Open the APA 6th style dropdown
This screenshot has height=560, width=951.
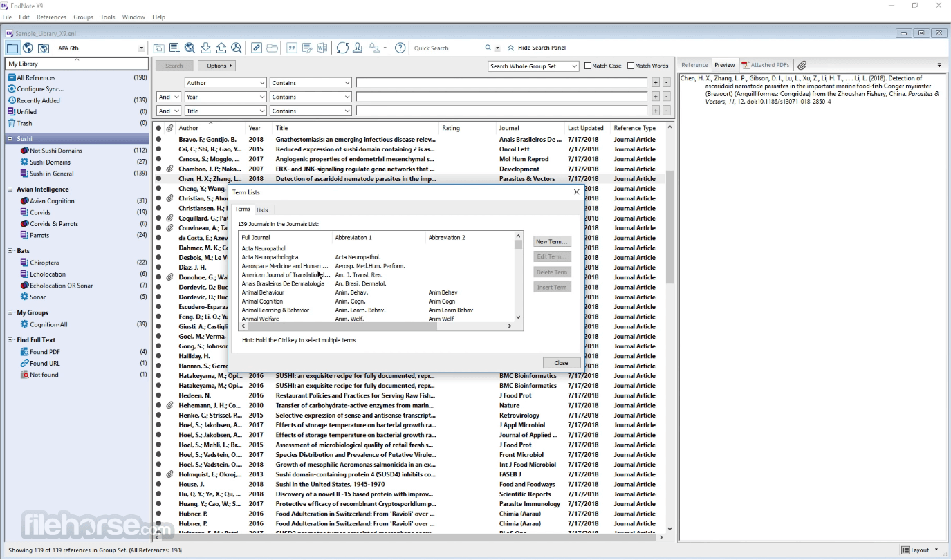tap(142, 48)
